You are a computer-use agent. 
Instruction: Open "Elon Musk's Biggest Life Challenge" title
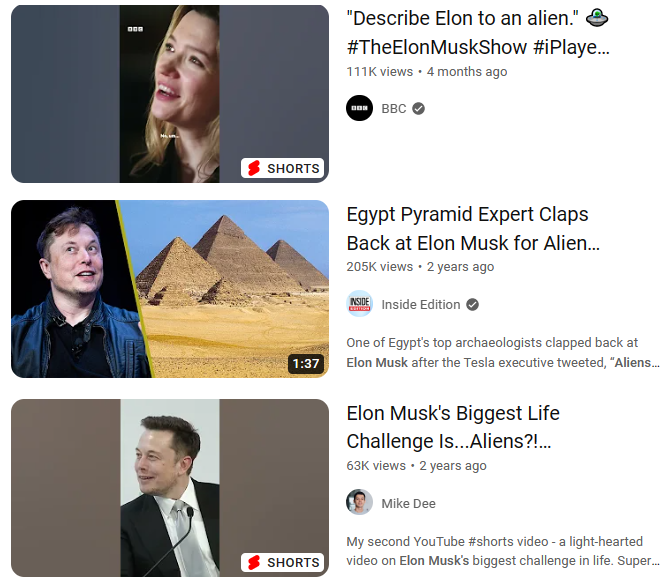tap(453, 427)
